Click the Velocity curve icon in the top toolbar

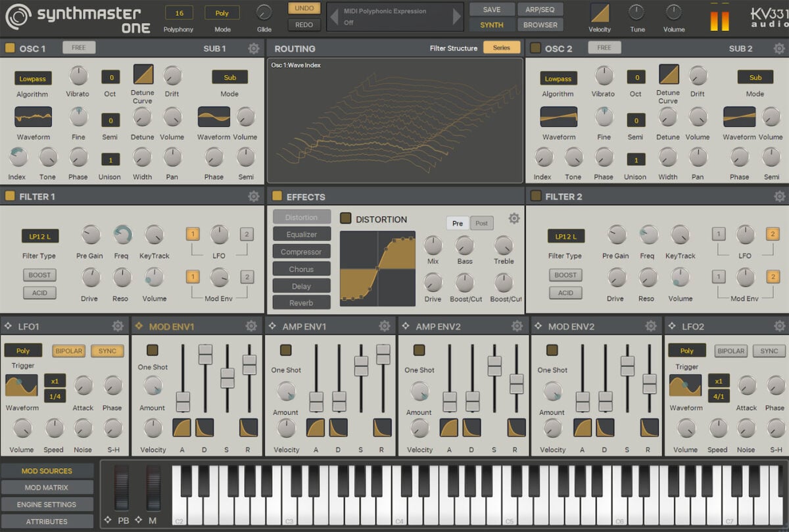click(599, 14)
